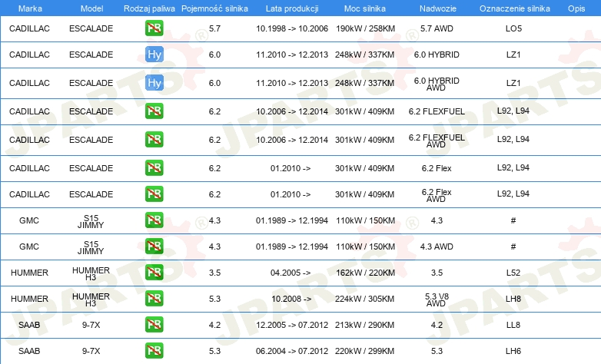Select HUMMER brand cell in the 3.5 row
This screenshot has width=601, height=364.
(29, 273)
